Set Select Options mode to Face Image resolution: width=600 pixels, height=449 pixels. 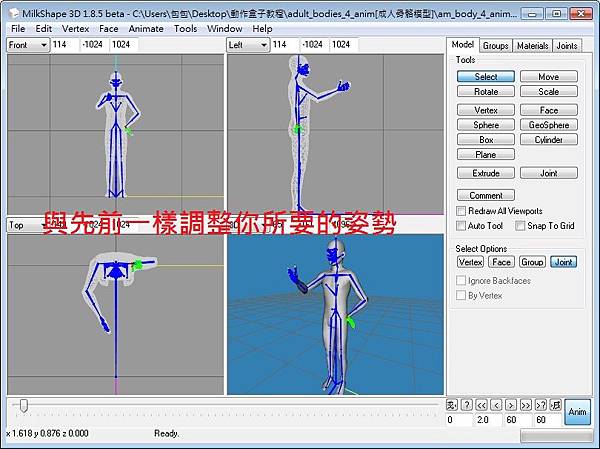point(501,262)
